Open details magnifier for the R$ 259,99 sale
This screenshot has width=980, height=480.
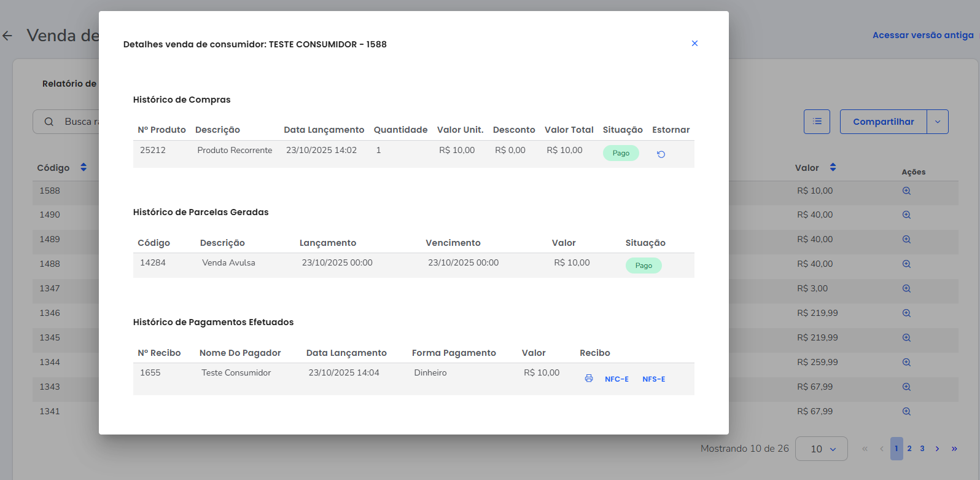pyautogui.click(x=906, y=363)
